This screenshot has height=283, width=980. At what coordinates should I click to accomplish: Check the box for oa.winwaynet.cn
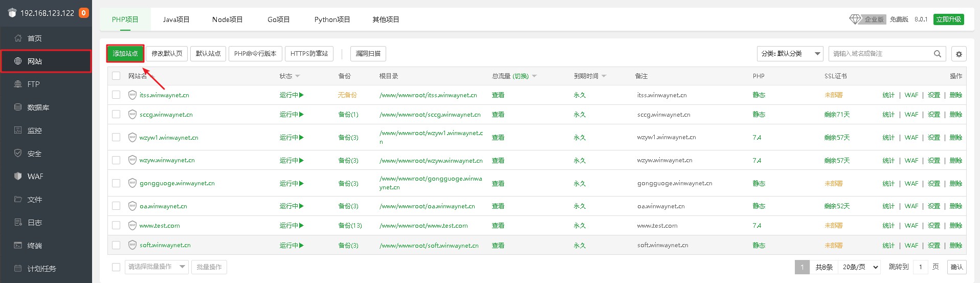[116, 206]
